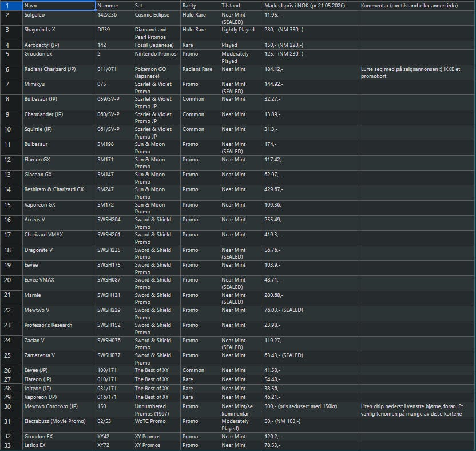
Task: Select the 'Zacian V' cell
Action: click(x=59, y=344)
